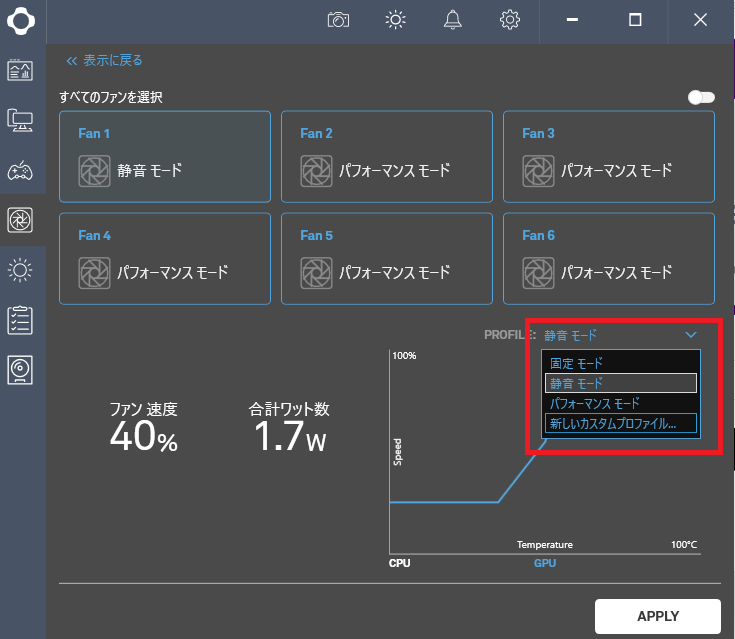Click the Fan 2 fan icon

tap(316, 171)
